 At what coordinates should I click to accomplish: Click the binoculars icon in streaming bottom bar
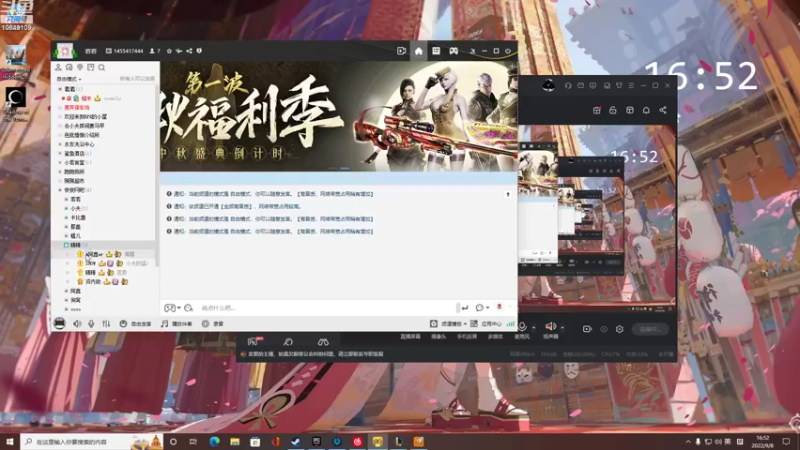(323, 341)
